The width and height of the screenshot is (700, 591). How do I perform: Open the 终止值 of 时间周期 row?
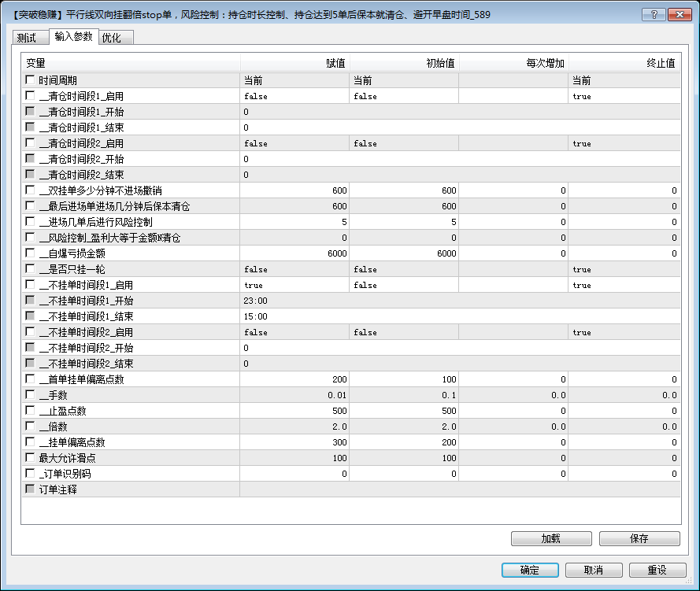(x=624, y=80)
